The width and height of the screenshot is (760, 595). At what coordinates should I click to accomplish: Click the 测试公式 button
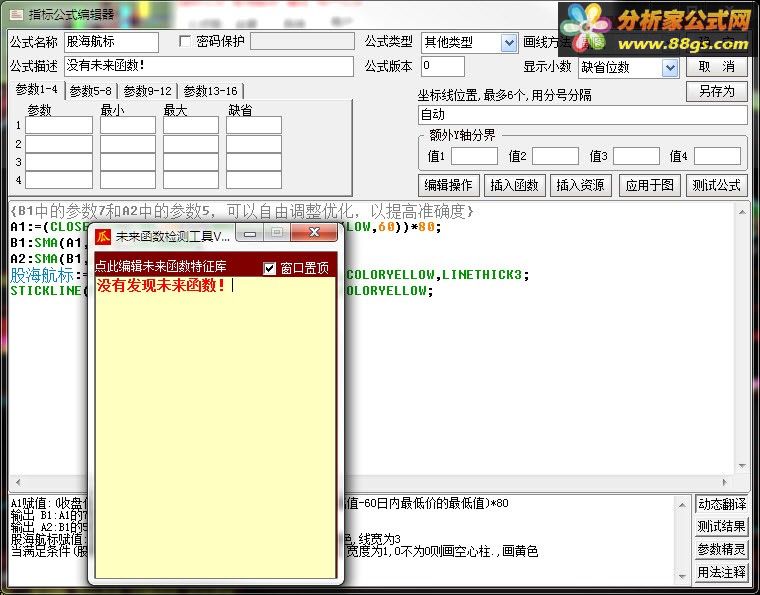point(716,185)
